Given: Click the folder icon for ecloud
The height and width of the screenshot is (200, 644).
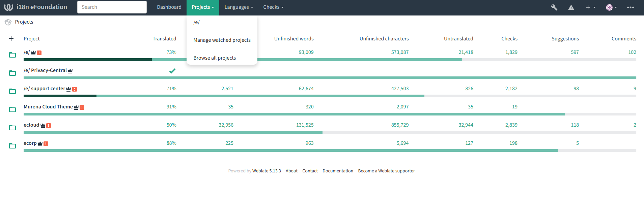Looking at the screenshot, I should 12,128.
